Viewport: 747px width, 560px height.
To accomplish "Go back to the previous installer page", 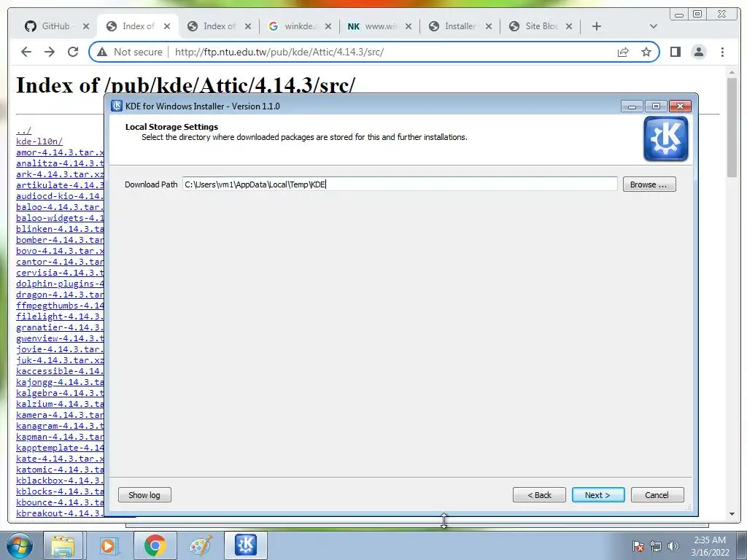I will (539, 495).
